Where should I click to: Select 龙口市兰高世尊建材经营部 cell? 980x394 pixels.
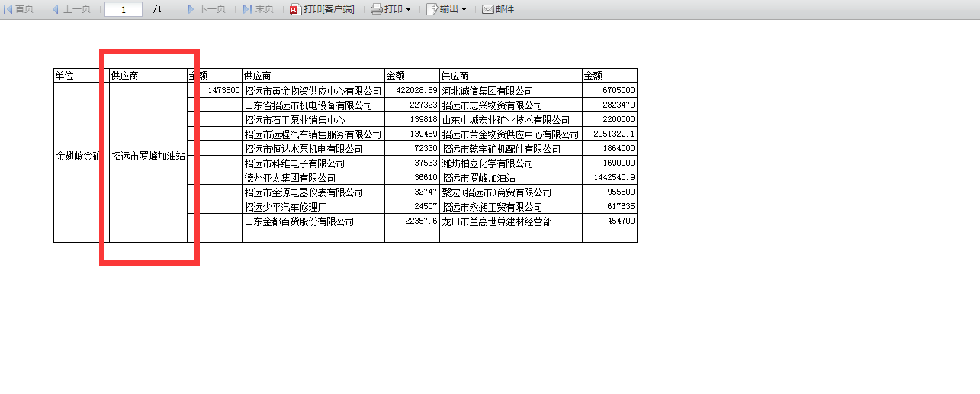pyautogui.click(x=511, y=221)
